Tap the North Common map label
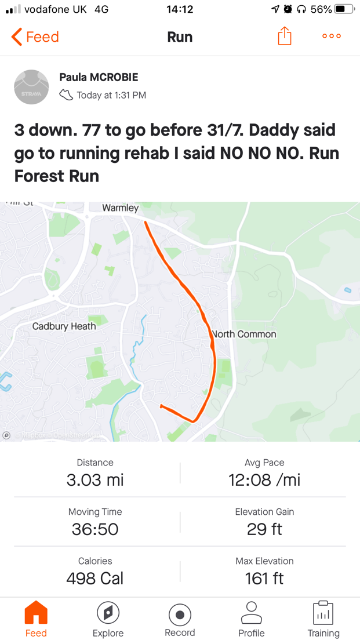 point(244,334)
